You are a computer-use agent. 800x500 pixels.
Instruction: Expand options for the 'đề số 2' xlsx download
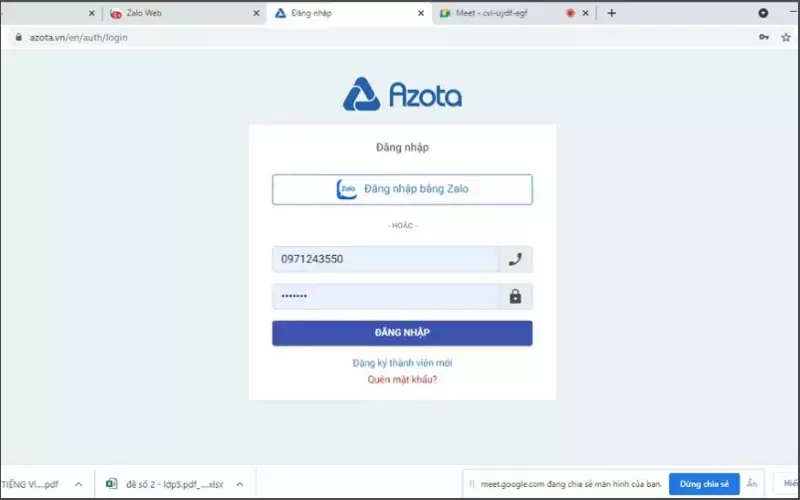point(240,484)
